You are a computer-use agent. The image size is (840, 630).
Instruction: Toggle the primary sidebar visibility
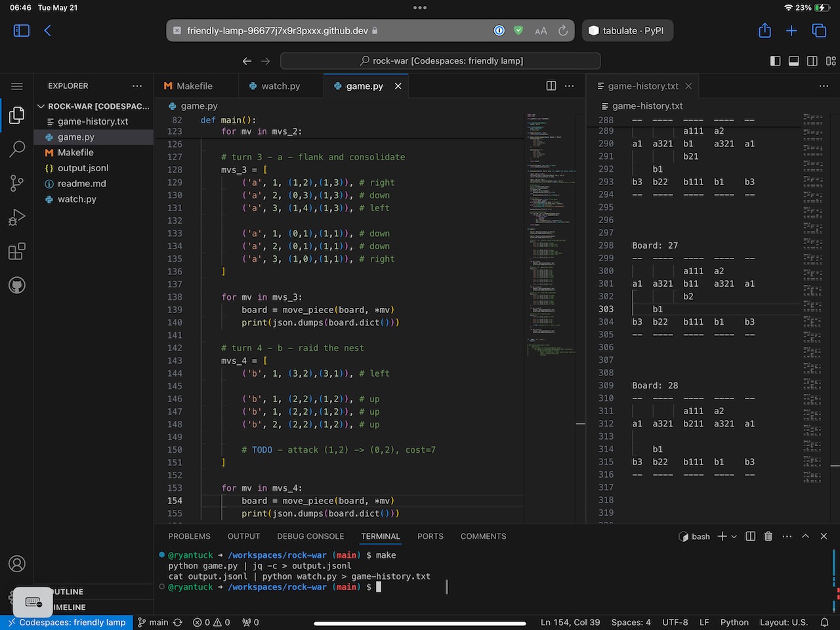[775, 61]
